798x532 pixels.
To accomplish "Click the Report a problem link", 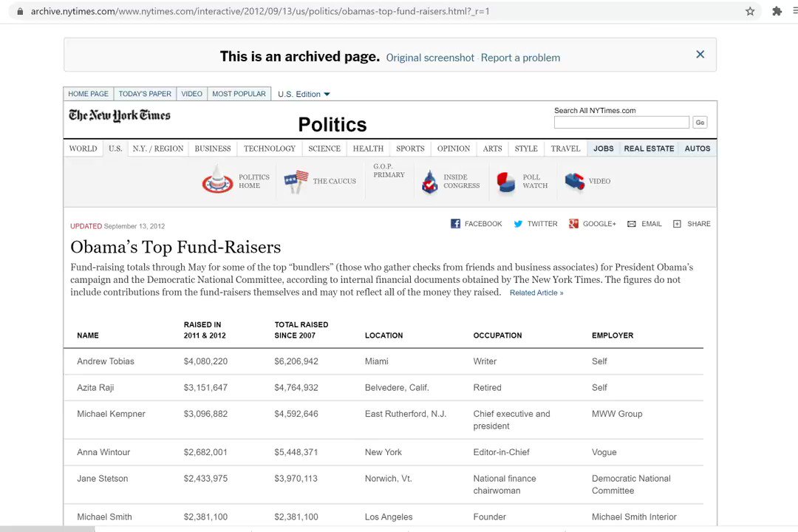I will [x=520, y=58].
